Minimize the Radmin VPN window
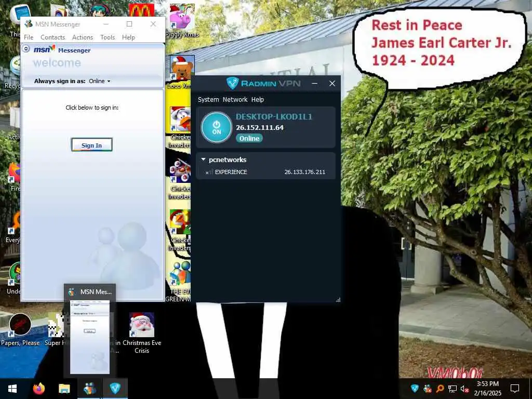The width and height of the screenshot is (532, 399). [314, 84]
